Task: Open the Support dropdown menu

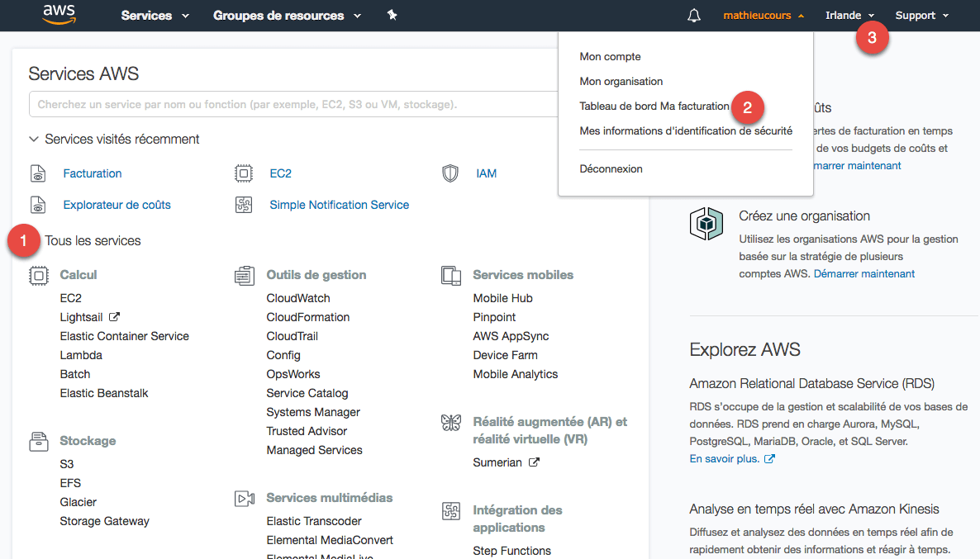Action: click(x=921, y=16)
